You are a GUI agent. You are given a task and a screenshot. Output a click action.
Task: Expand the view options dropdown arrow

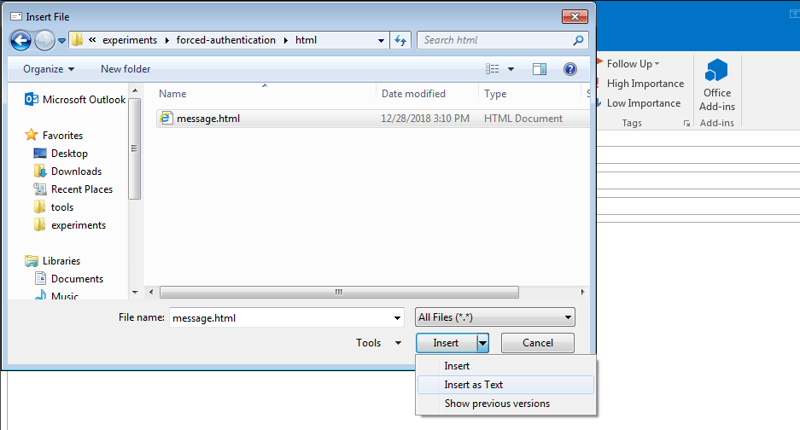pos(511,69)
